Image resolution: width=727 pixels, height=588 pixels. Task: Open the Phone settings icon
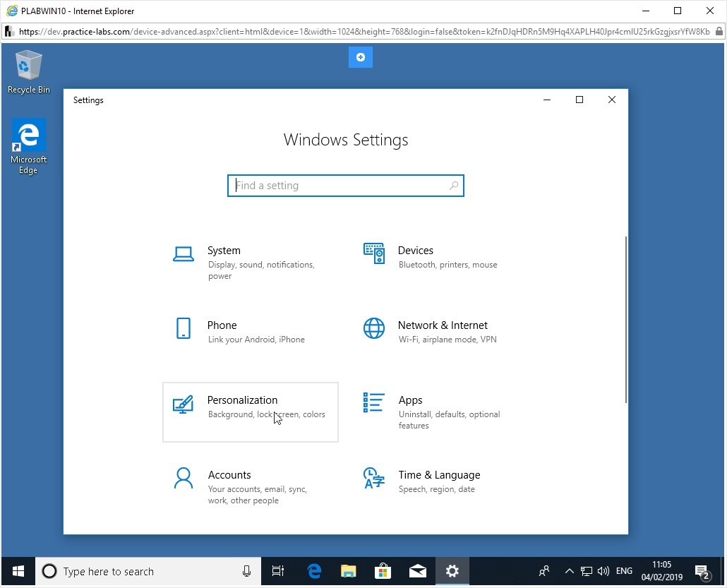coord(184,328)
